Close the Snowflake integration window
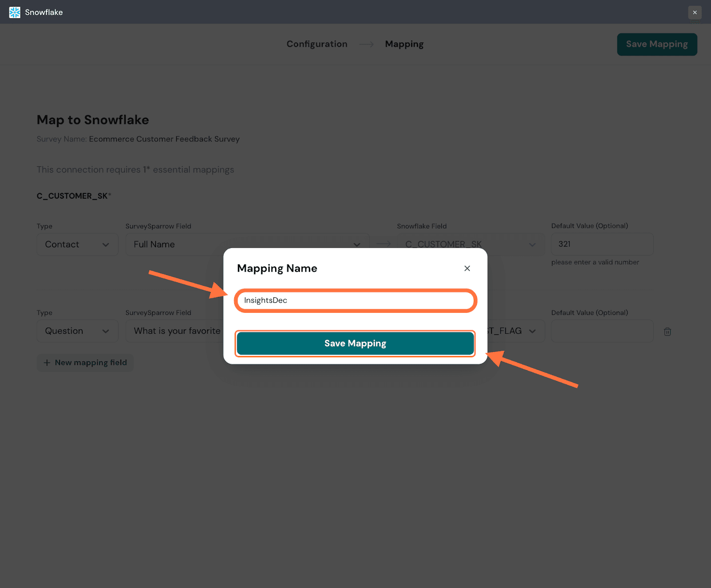The height and width of the screenshot is (588, 711). [x=695, y=12]
